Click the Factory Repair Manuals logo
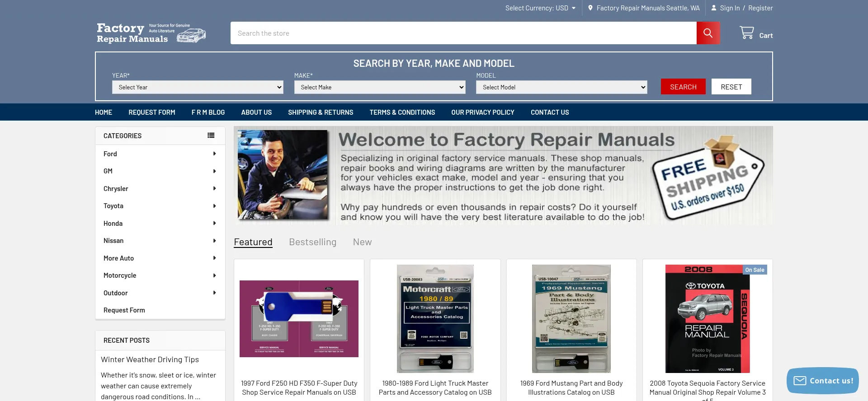 click(151, 33)
